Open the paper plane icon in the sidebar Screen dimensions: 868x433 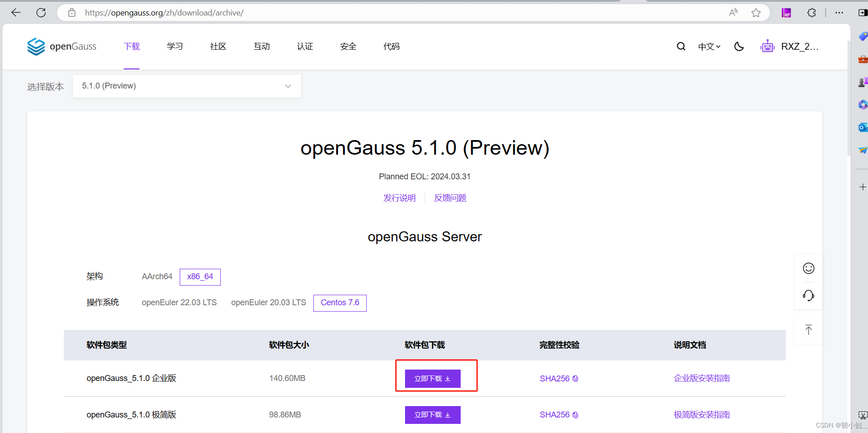(x=862, y=150)
